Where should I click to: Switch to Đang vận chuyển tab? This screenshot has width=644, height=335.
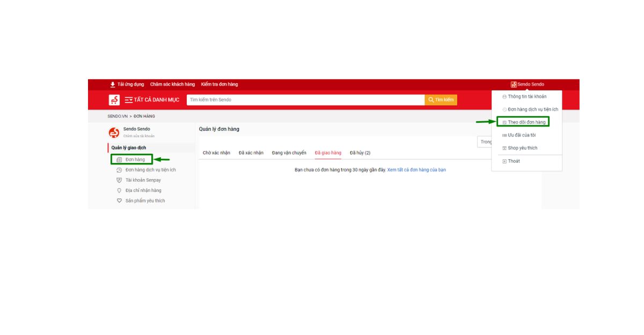click(x=289, y=153)
